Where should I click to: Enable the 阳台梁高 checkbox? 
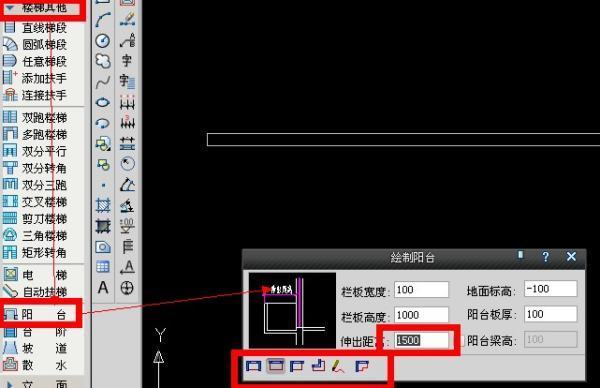pos(461,340)
